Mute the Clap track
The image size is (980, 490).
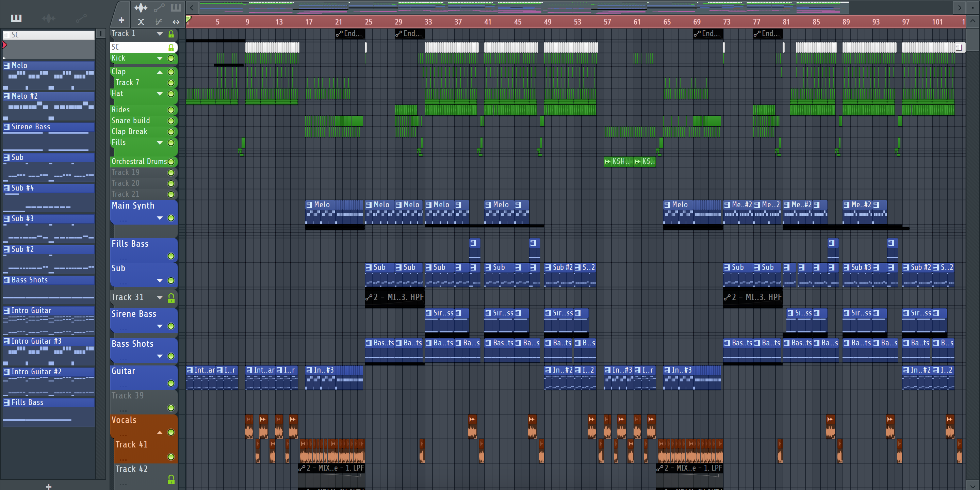point(171,72)
